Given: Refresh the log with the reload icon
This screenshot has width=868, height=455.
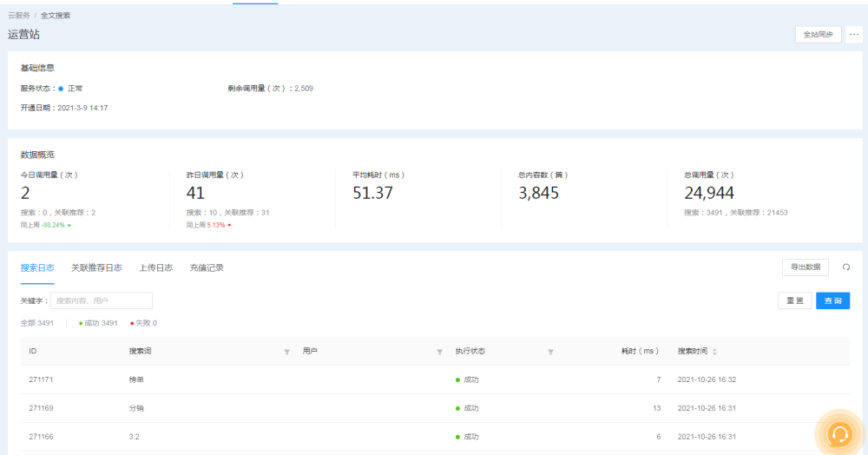Looking at the screenshot, I should coord(846,267).
